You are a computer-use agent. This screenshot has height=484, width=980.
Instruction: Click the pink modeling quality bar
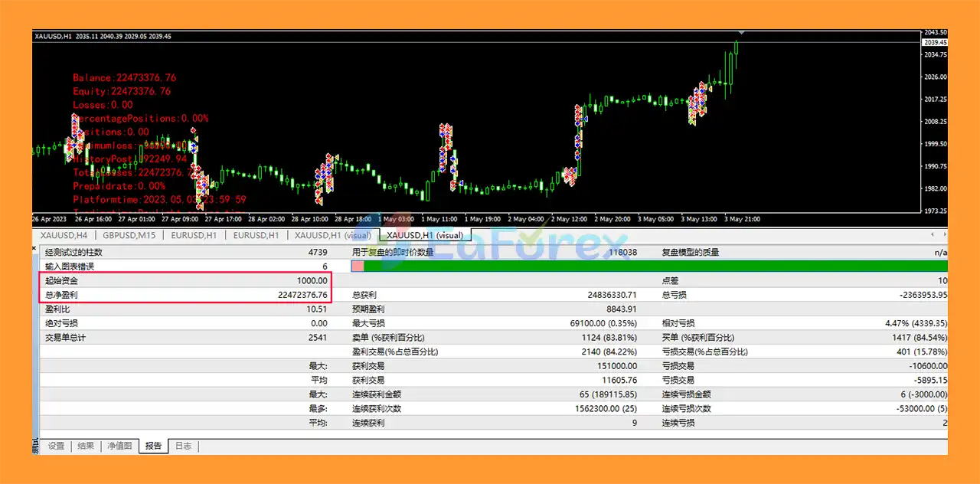click(357, 266)
